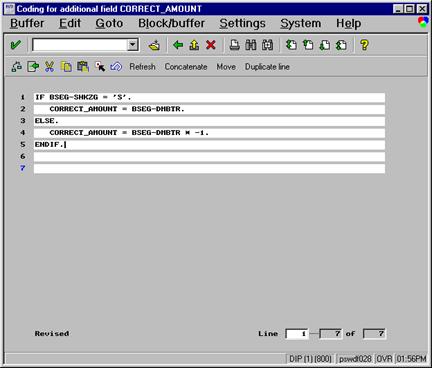
Task: Open the System menu
Action: tap(300, 23)
